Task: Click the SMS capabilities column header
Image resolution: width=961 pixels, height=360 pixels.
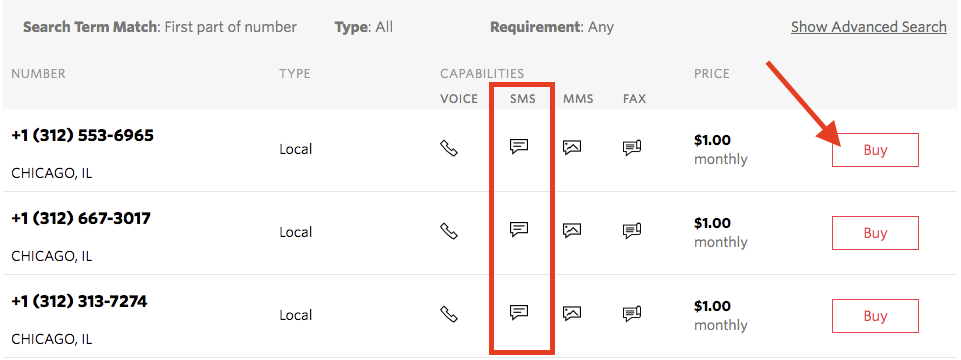Action: click(x=522, y=99)
